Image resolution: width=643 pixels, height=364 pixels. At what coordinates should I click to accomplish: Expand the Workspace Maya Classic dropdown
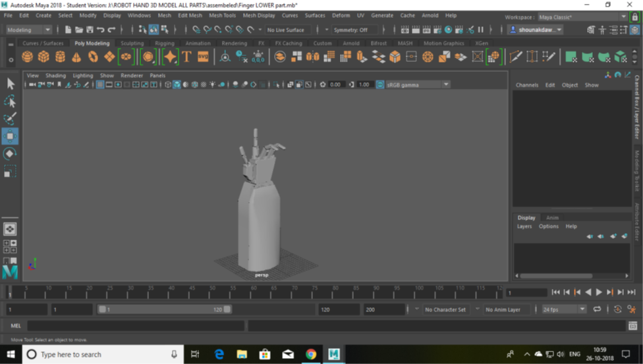[x=623, y=17]
